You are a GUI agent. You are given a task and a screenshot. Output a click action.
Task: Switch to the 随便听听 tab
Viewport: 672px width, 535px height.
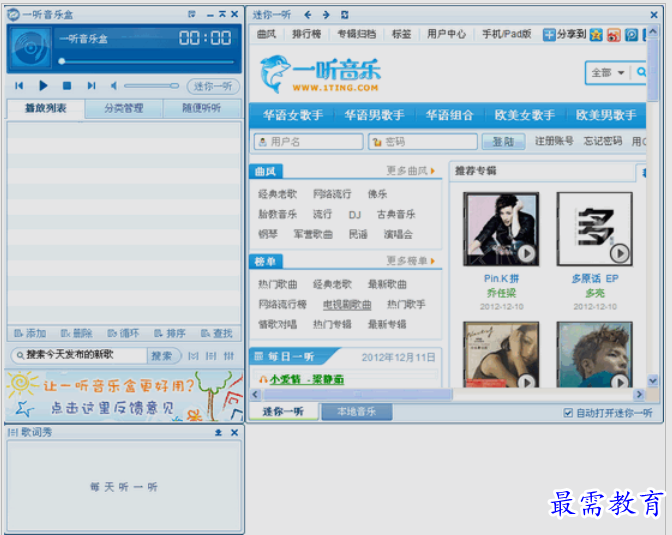(x=201, y=108)
